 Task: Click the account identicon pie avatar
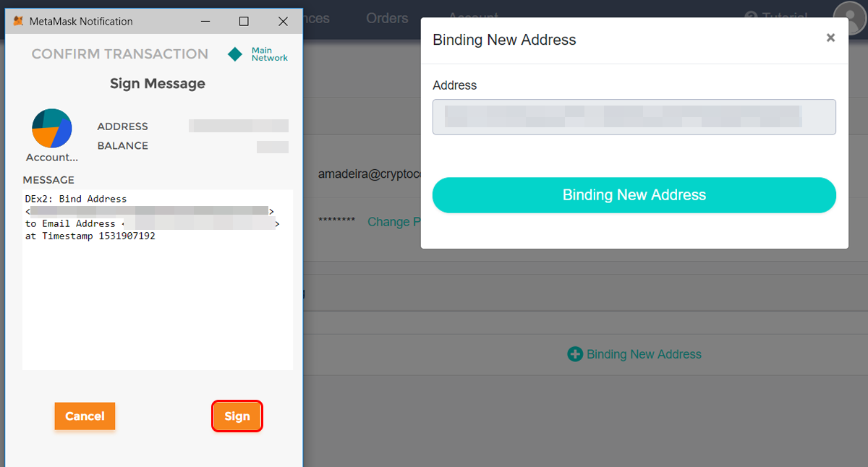click(x=51, y=129)
